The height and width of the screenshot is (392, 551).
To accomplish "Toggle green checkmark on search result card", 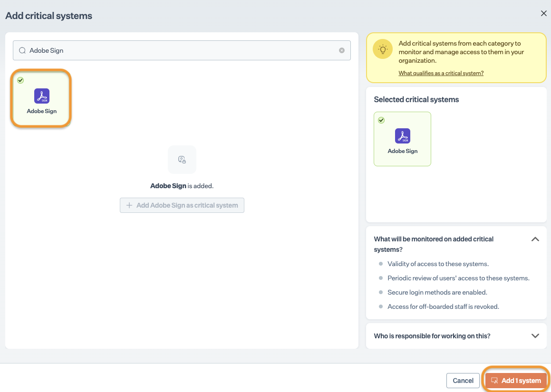I will tap(20, 80).
